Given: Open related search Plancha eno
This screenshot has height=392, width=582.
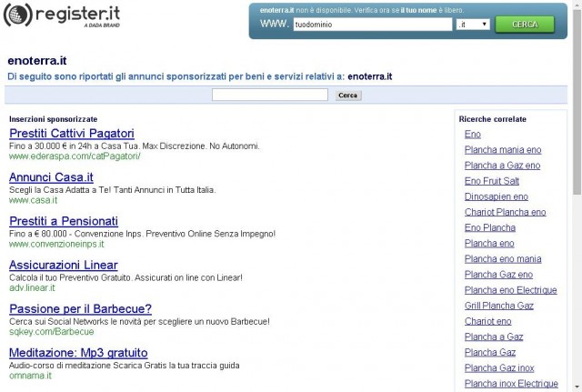Looking at the screenshot, I should coord(489,243).
